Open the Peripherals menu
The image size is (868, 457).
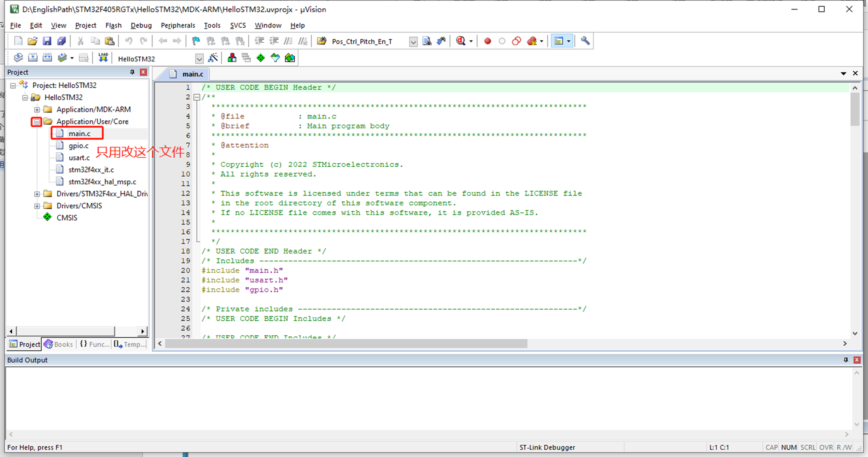[178, 25]
